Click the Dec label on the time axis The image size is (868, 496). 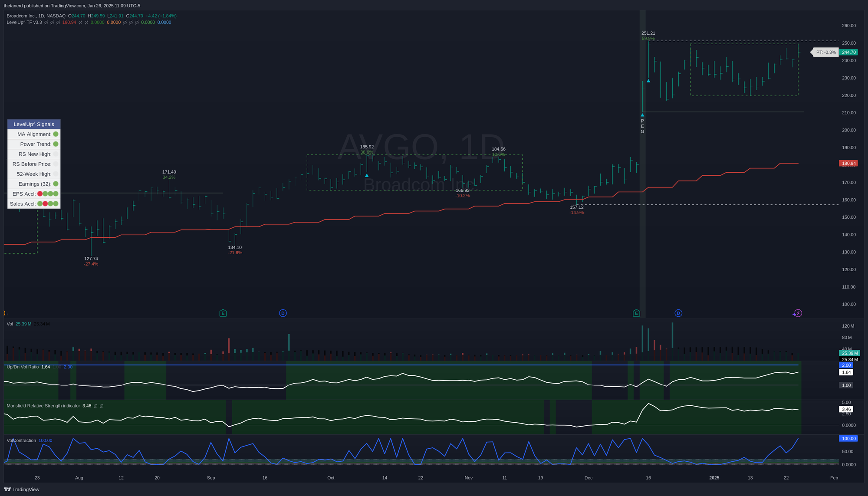click(589, 478)
